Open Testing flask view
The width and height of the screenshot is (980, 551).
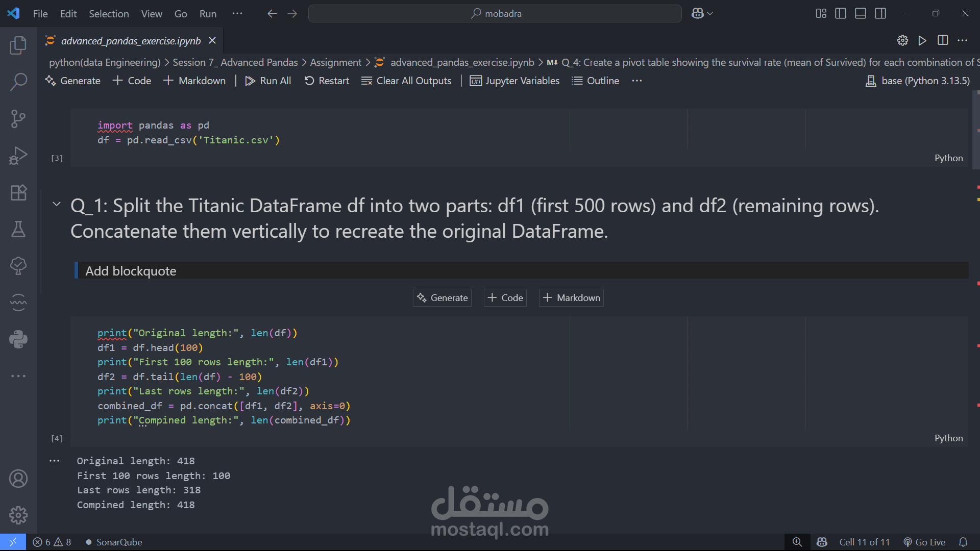coord(18,229)
